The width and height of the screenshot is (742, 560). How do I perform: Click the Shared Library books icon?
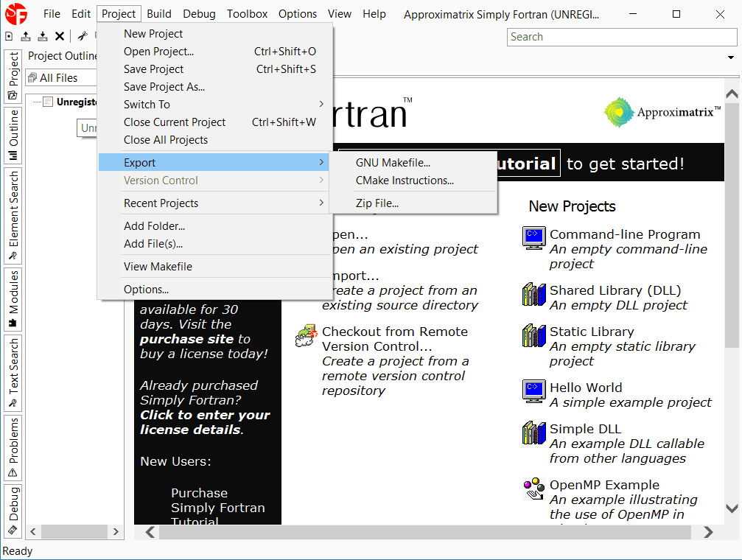(x=533, y=294)
